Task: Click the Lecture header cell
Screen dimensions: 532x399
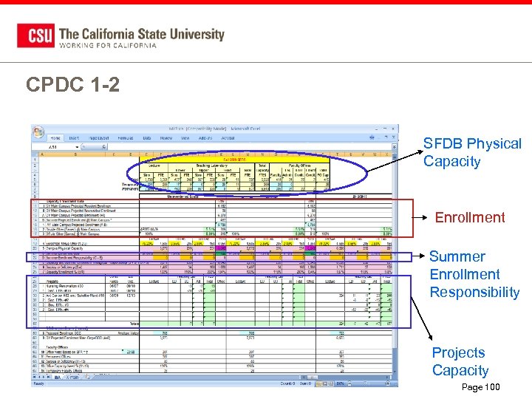Action: click(154, 166)
